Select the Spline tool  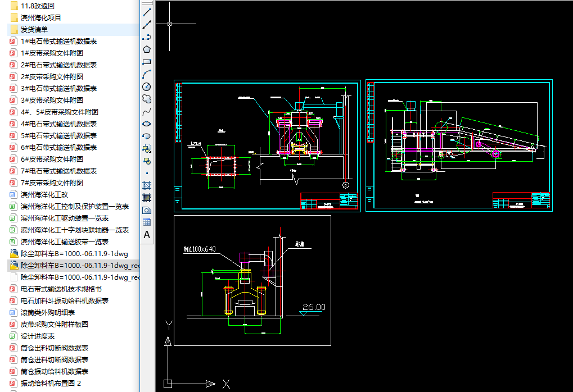(147, 111)
